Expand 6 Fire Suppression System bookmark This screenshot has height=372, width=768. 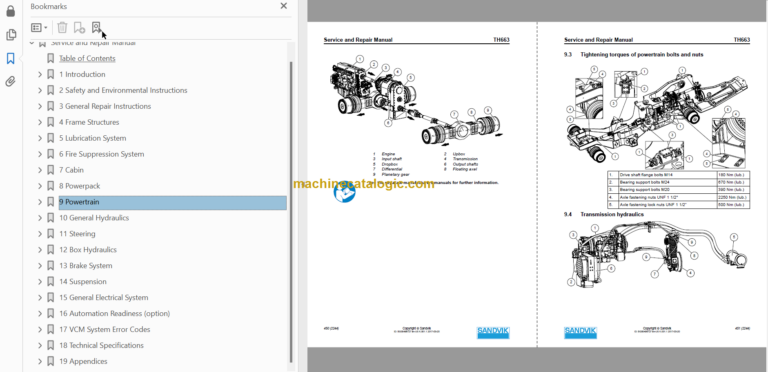point(40,154)
